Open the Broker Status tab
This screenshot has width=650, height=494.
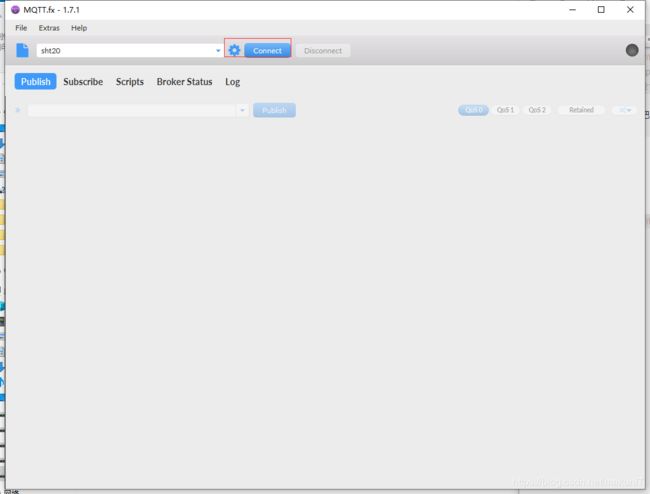[184, 82]
